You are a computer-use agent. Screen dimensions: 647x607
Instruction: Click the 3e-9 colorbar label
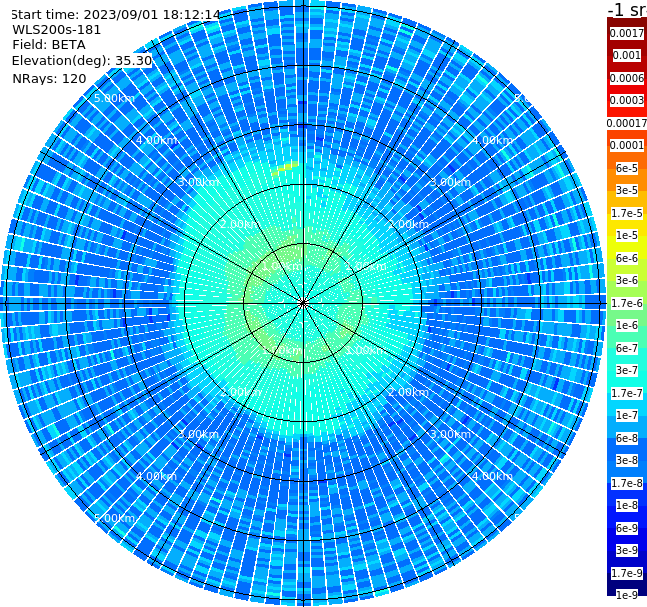[x=627, y=550]
